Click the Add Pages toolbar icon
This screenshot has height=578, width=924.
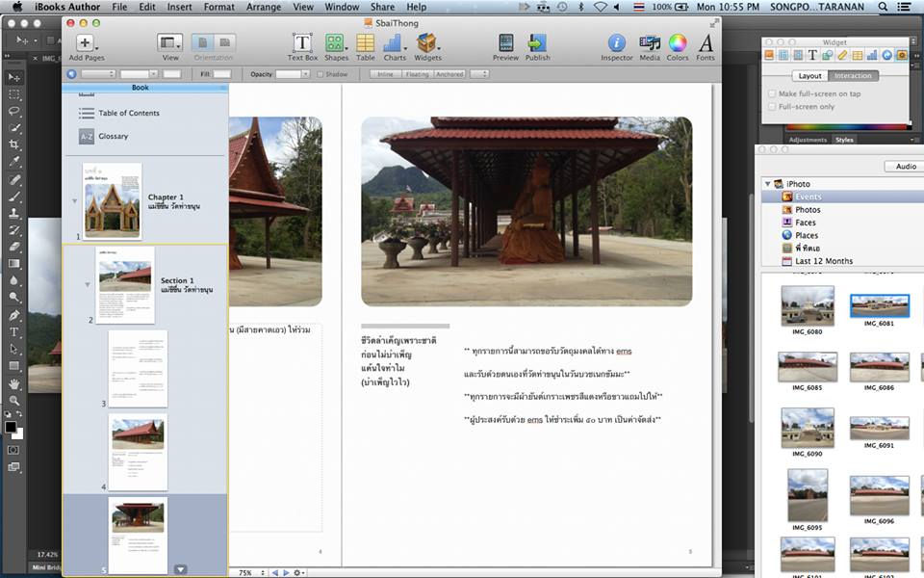[86, 42]
